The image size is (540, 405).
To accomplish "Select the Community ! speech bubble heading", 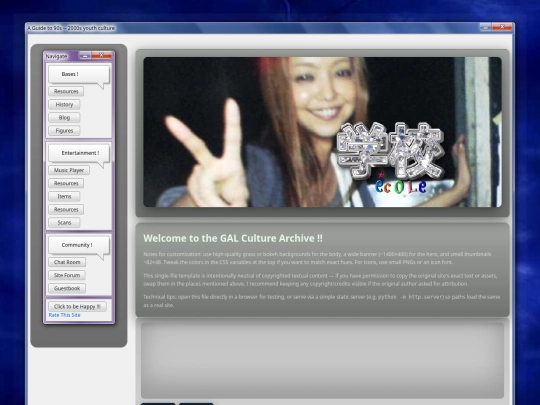I will pyautogui.click(x=79, y=245).
